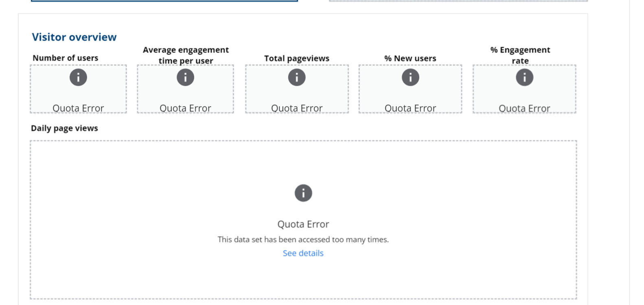Click Quota Error text under Average engagement time
Image resolution: width=644 pixels, height=305 pixels.
click(185, 108)
